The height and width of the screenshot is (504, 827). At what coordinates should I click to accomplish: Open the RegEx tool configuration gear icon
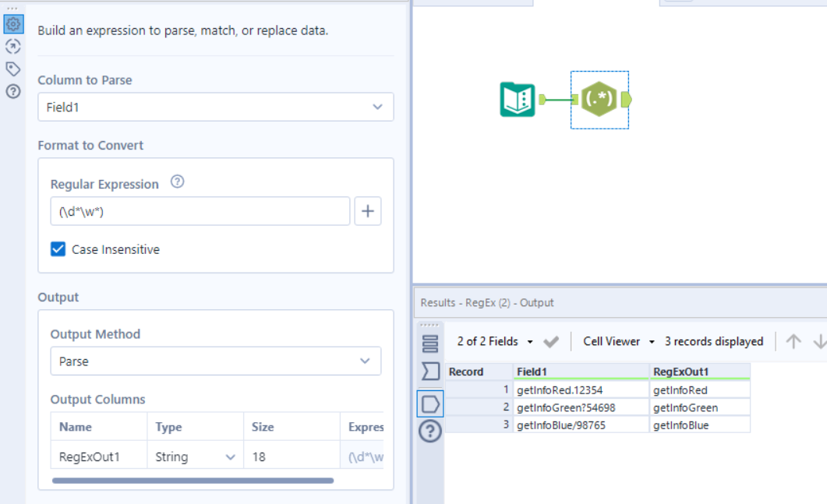pos(13,24)
